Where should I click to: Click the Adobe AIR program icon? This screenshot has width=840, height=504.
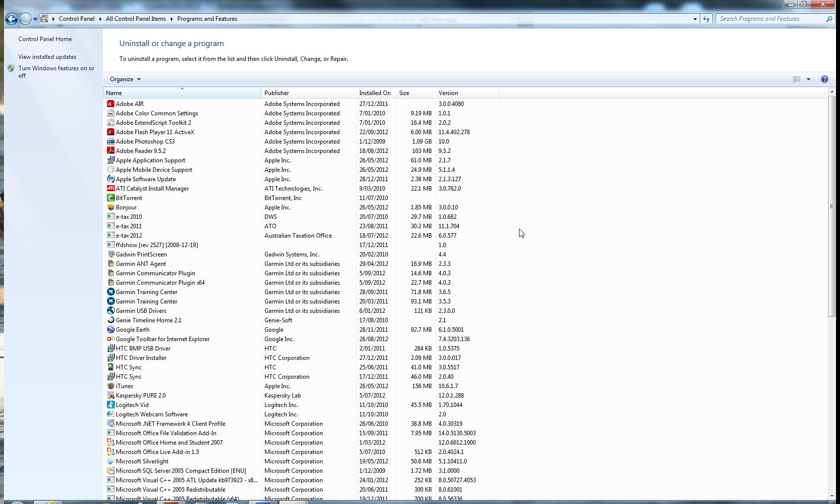(x=110, y=104)
